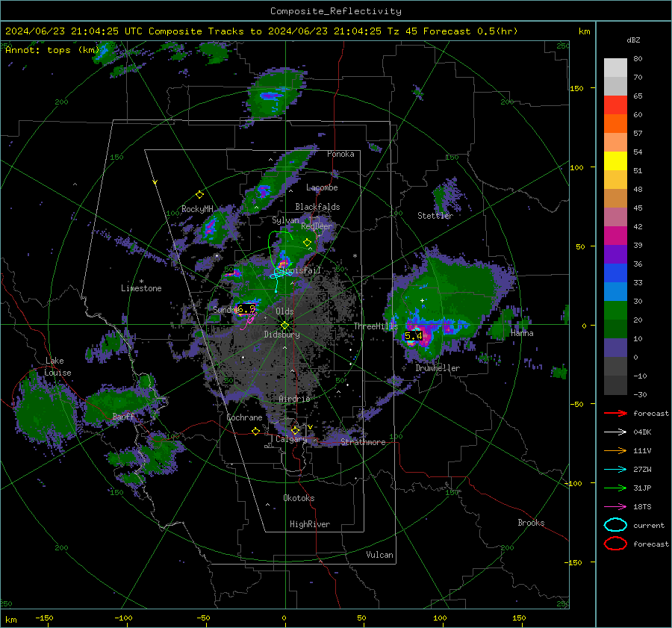Screen dimensions: 672x628
Task: Click the Airdrie city label
Action: click(x=294, y=399)
